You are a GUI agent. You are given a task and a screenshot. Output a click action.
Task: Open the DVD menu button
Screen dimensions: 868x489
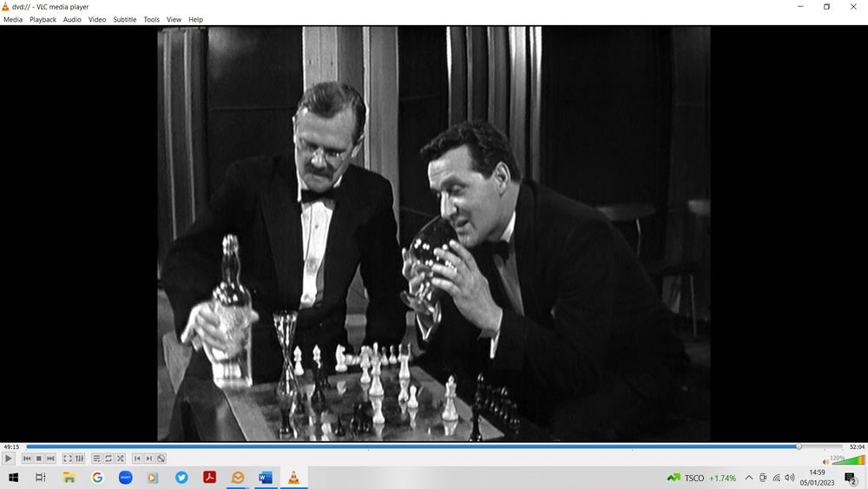click(161, 459)
